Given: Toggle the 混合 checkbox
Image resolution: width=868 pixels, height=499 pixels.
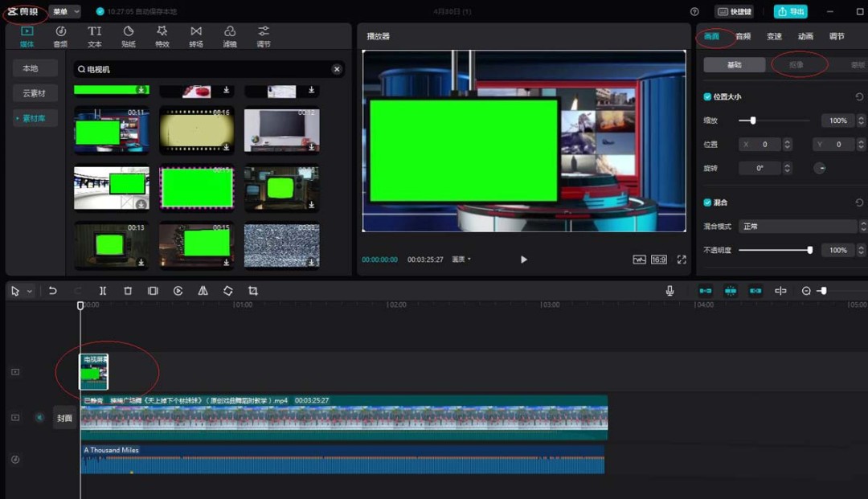Looking at the screenshot, I should click(707, 202).
